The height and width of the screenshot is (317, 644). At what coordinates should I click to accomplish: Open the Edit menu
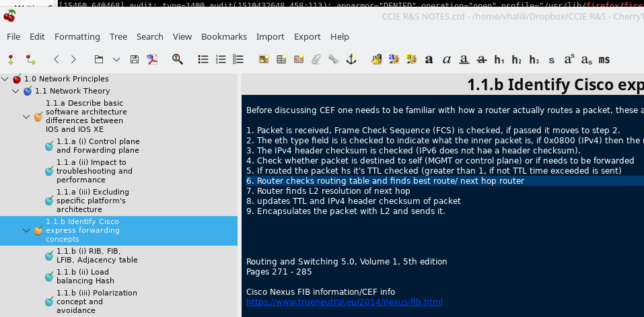(x=37, y=36)
